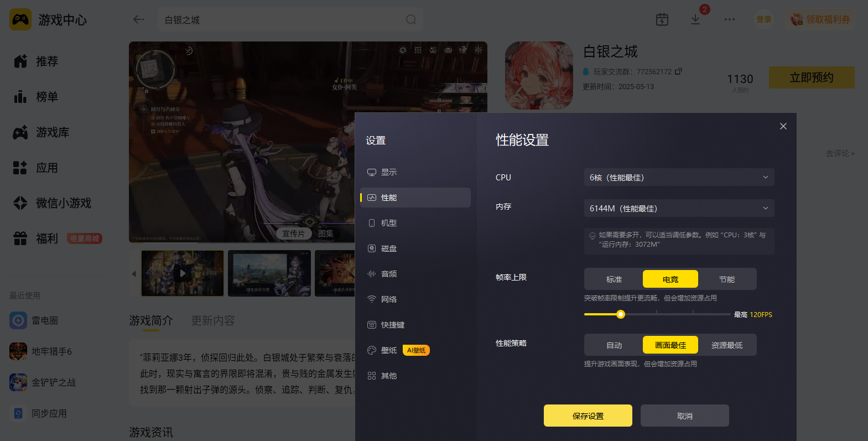Open the Display settings icon
The height and width of the screenshot is (441, 868).
(x=372, y=172)
